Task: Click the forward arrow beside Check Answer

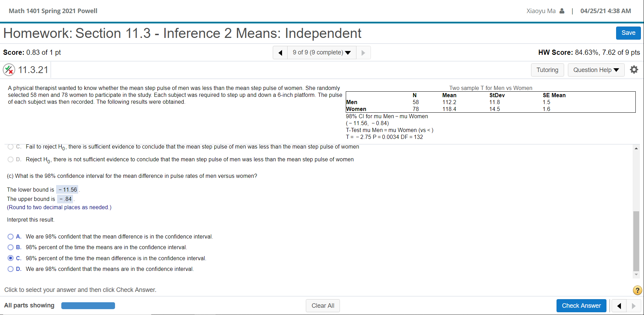Action: pos(633,306)
